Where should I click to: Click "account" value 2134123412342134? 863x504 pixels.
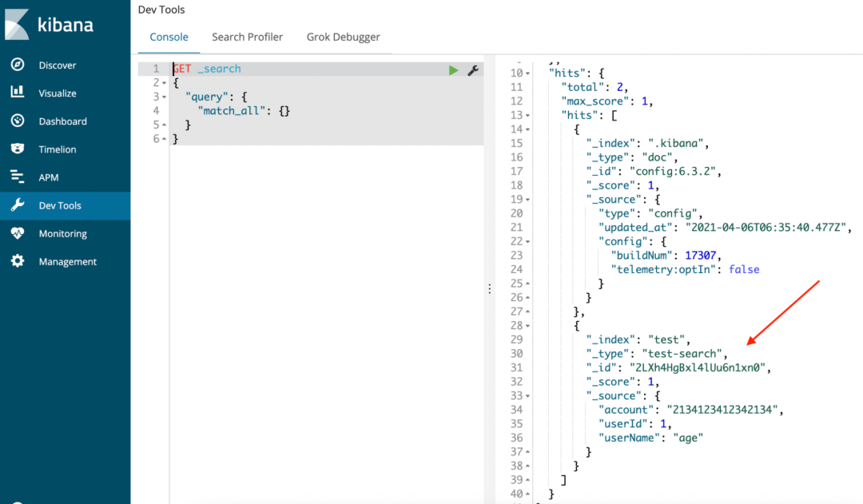722,410
